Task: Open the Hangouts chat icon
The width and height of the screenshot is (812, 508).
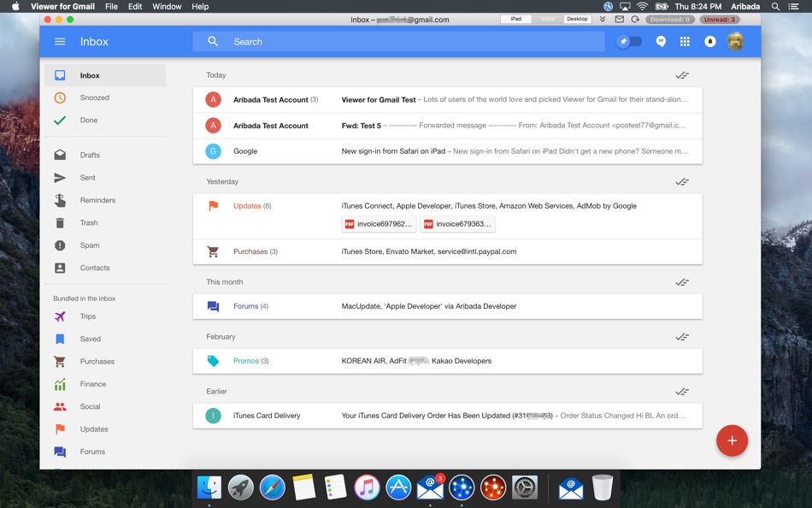Action: click(x=661, y=41)
